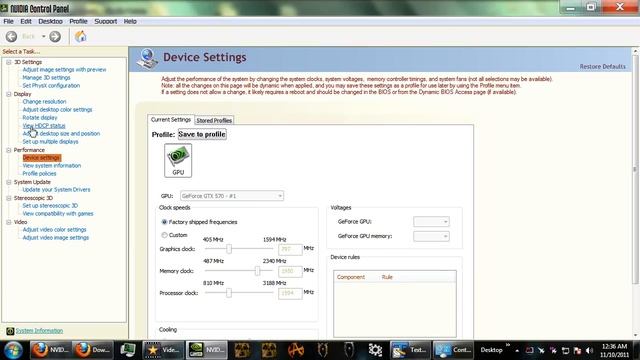Click the Forward arrow toolbar button
640x360 pixels.
tap(55, 37)
